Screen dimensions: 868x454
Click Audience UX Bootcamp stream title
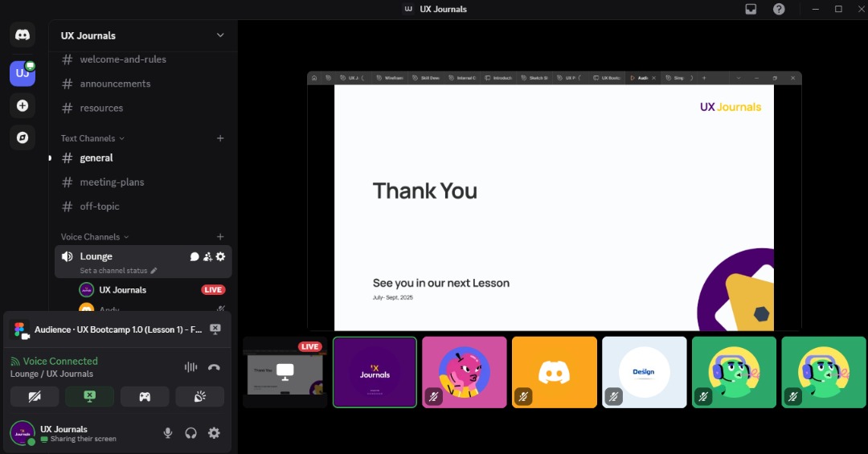pyautogui.click(x=118, y=329)
